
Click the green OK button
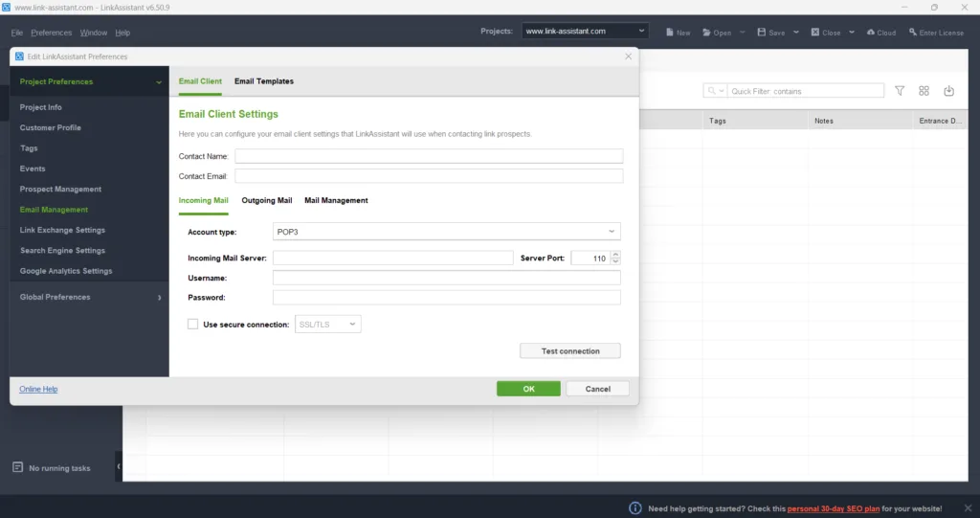528,389
